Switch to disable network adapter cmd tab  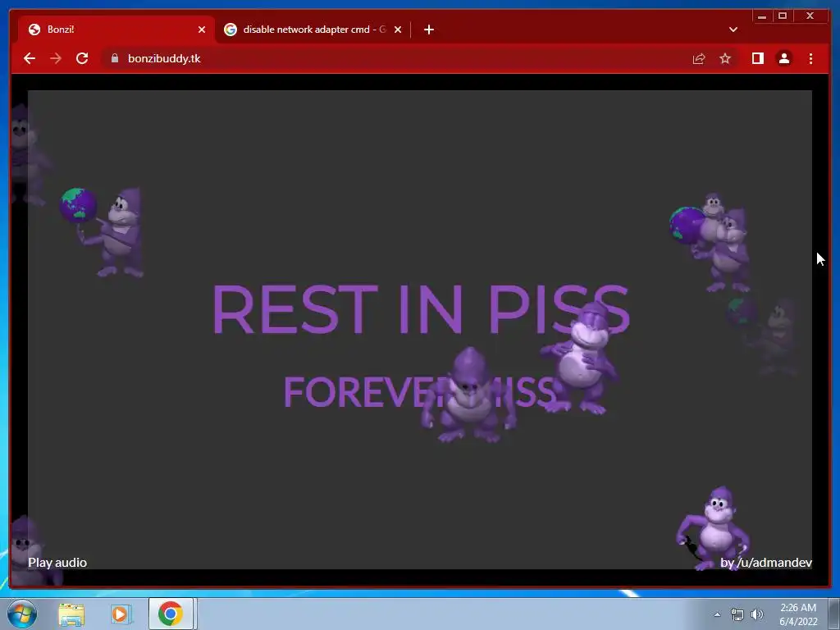[x=313, y=30]
